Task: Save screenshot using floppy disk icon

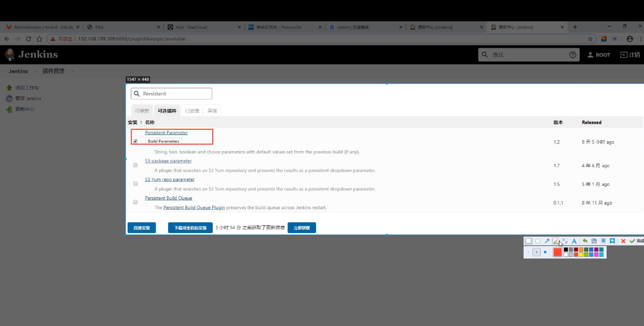Action: click(594, 241)
